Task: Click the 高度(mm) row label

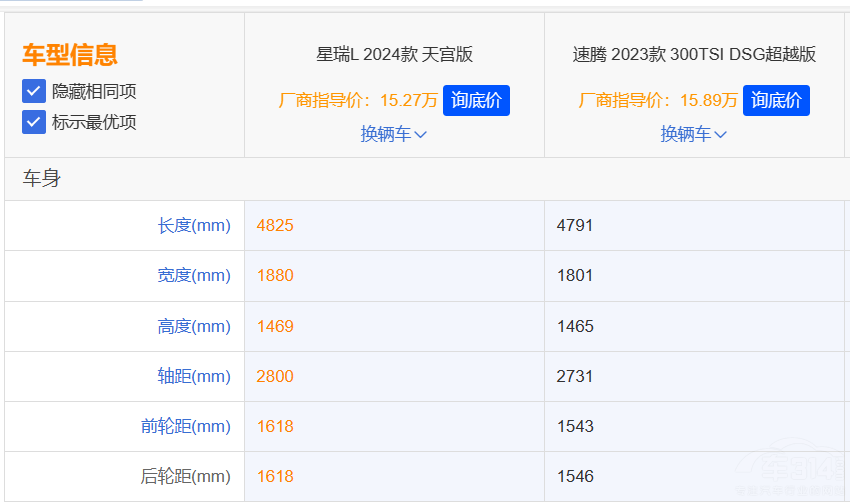Action: (194, 326)
